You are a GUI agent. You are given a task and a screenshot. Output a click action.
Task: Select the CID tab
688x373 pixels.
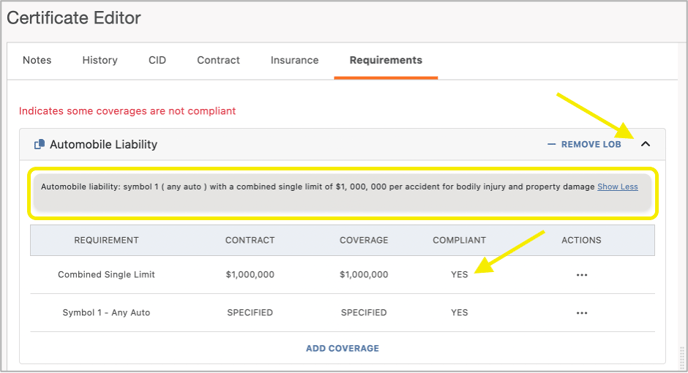(157, 60)
